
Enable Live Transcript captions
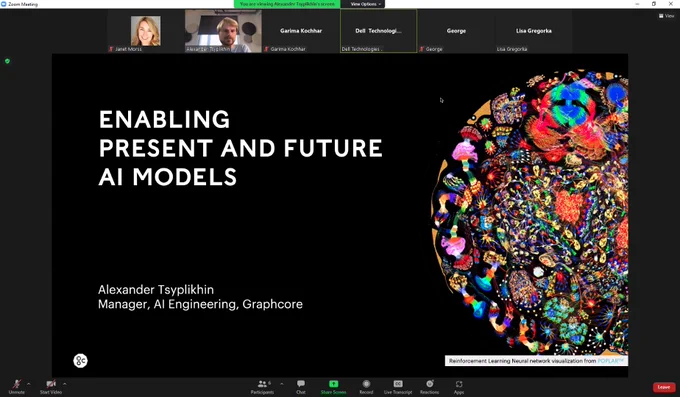tap(398, 386)
